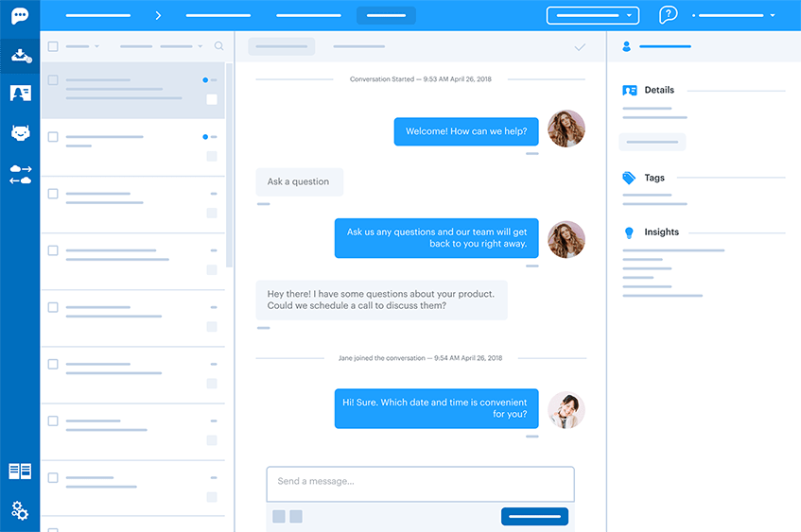Screen dimensions: 801x532
Task: Click the contact person icon in right panel
Action: (626, 46)
